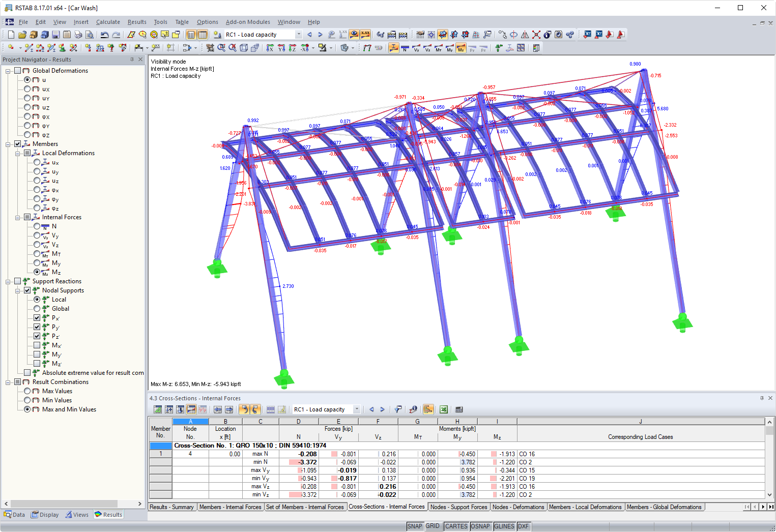Show axial forces N using the results toolbar icon

(x=405, y=48)
